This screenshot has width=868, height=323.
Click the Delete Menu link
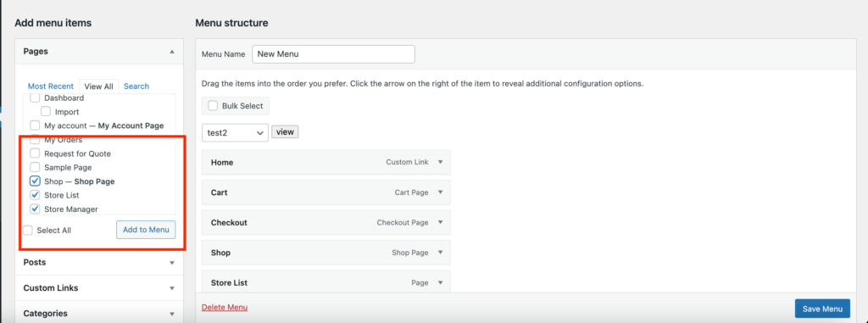(225, 308)
